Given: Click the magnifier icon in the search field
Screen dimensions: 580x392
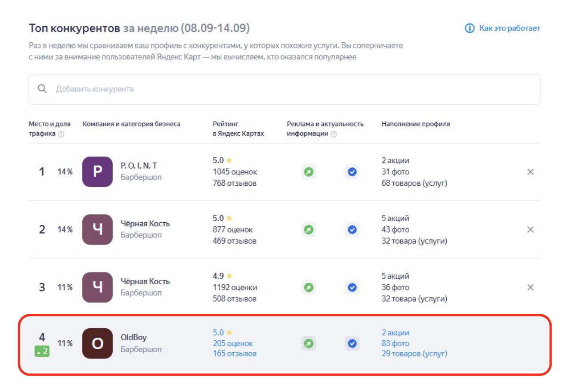Looking at the screenshot, I should (42, 89).
